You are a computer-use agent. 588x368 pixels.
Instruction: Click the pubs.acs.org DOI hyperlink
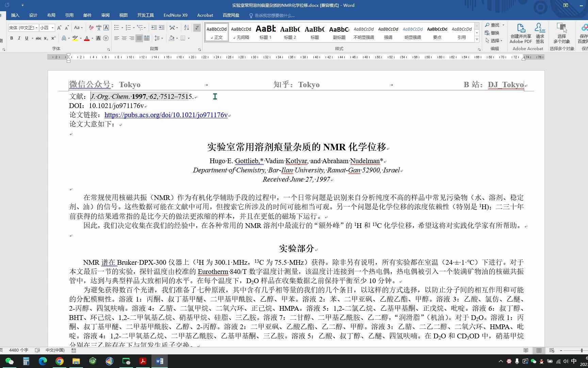(x=166, y=115)
